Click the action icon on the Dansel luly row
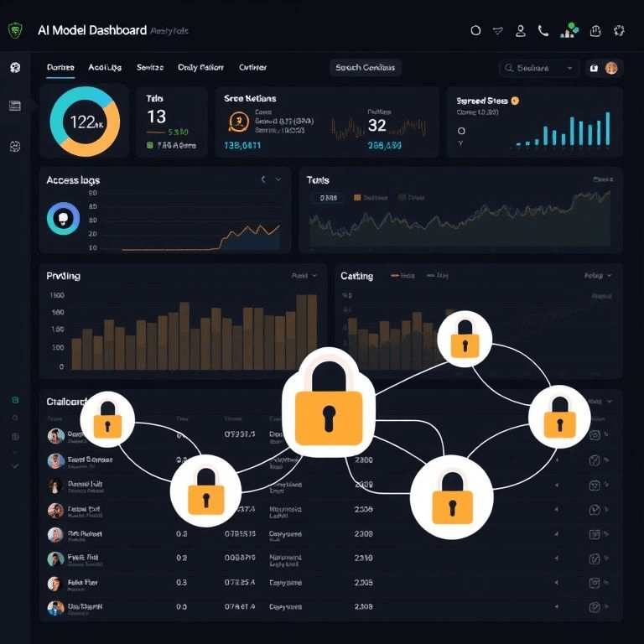This screenshot has height=644, width=644. pos(594,486)
